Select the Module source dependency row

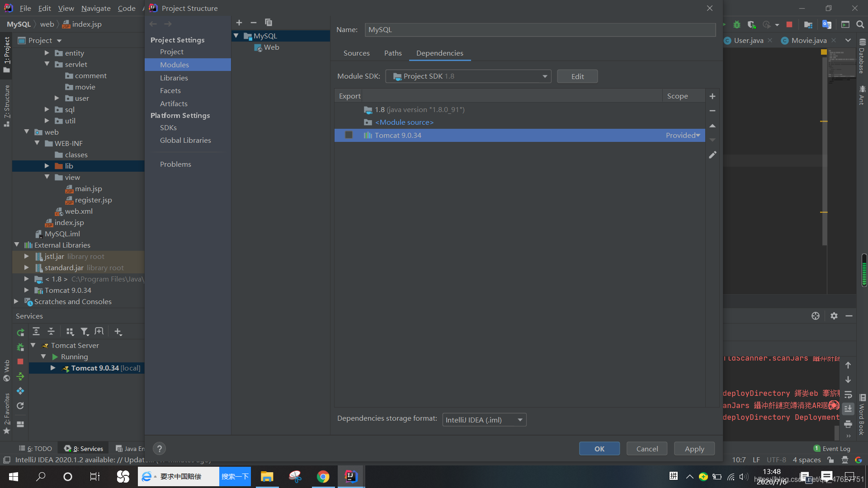(x=520, y=122)
